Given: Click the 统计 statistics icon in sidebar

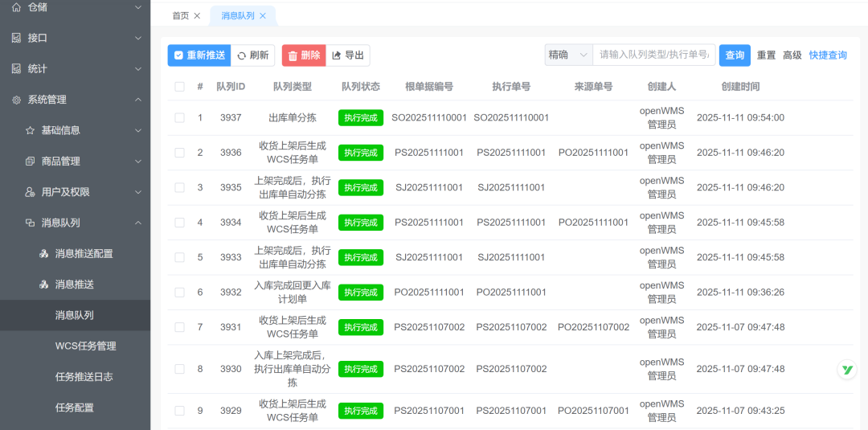Looking at the screenshot, I should 16,69.
